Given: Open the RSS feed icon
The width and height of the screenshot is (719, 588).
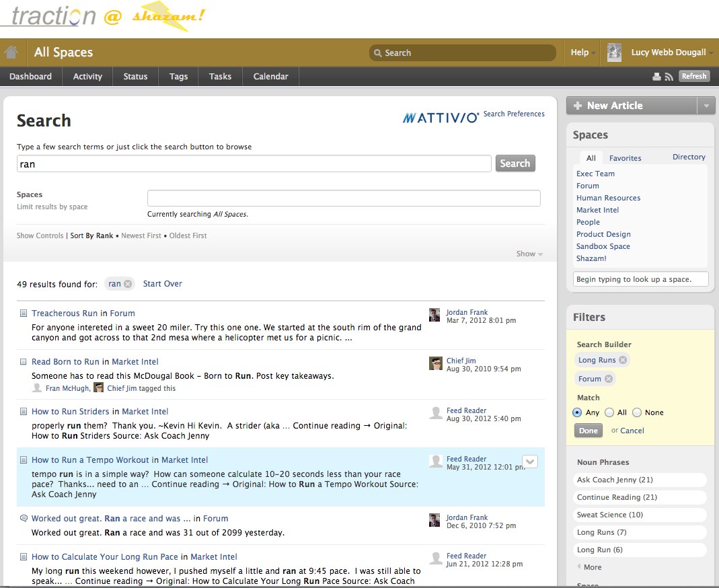Looking at the screenshot, I should [x=669, y=77].
